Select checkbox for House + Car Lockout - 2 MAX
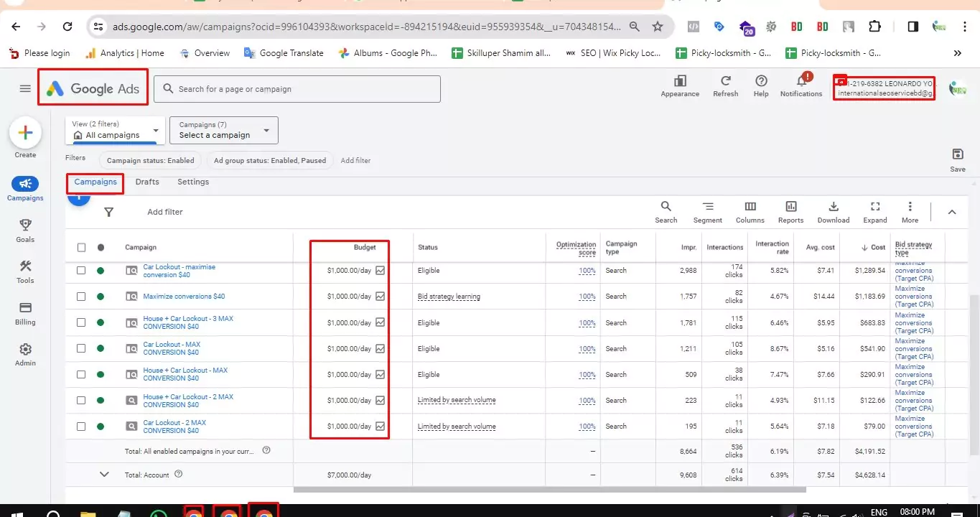This screenshot has height=517, width=980. pyautogui.click(x=81, y=400)
